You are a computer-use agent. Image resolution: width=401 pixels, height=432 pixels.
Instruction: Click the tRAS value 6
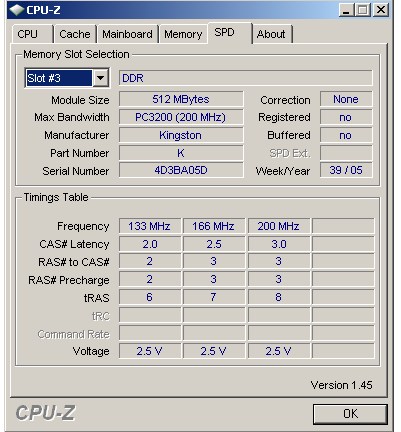click(x=150, y=297)
